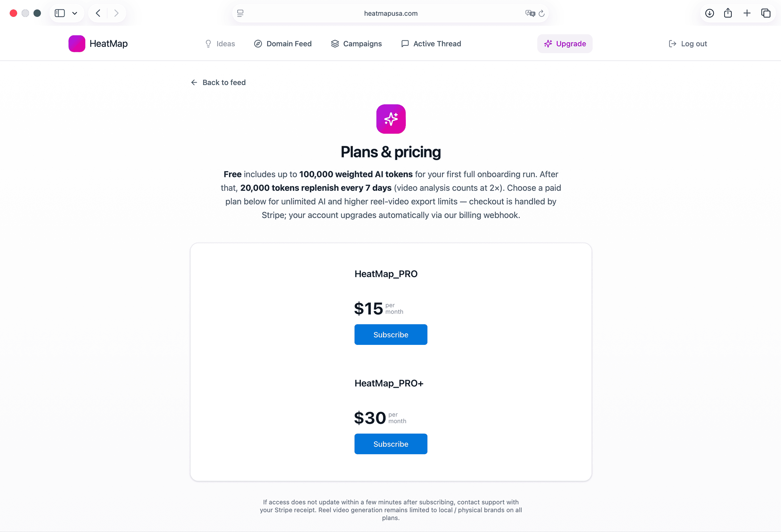Open Domain Feed from the navigation
Viewport: 781px width, 532px height.
coord(283,44)
